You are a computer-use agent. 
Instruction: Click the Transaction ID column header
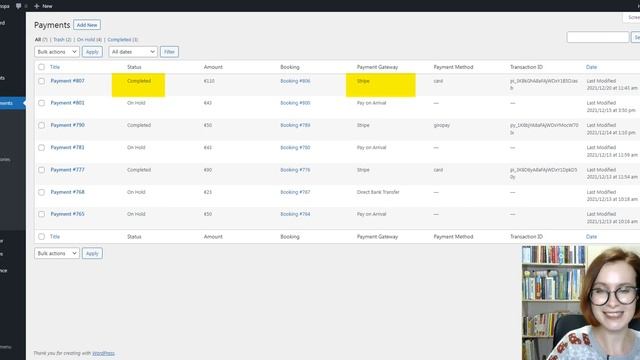click(526, 67)
